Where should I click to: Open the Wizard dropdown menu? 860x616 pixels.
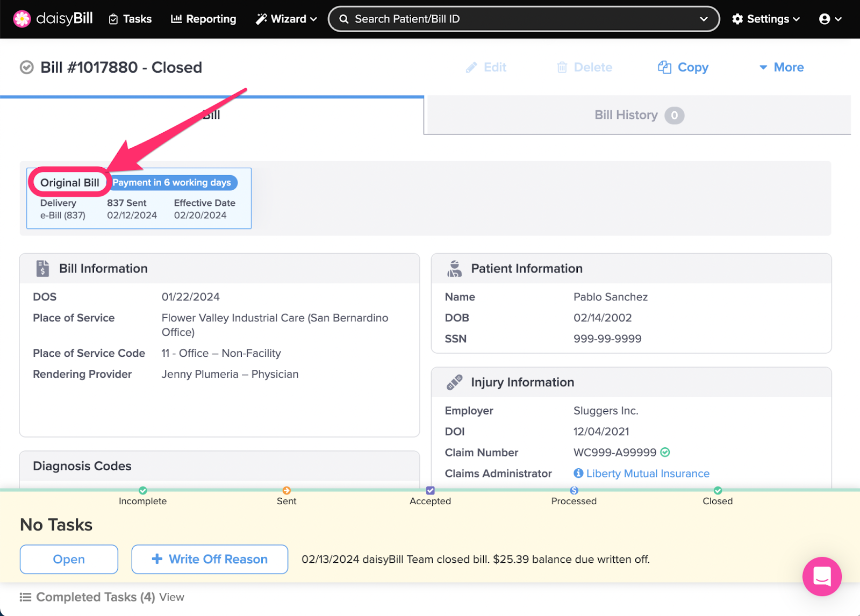(x=286, y=19)
